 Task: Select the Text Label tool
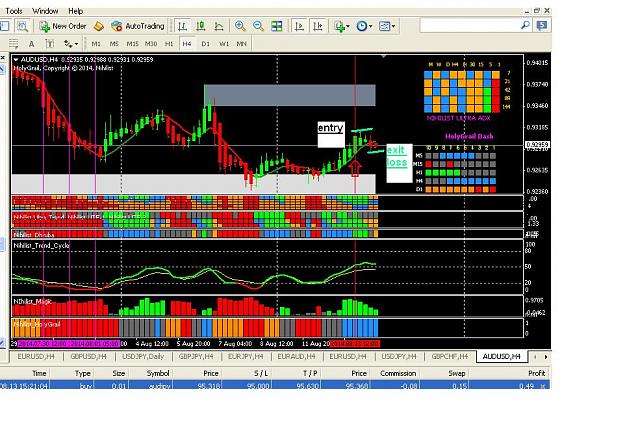coord(50,44)
